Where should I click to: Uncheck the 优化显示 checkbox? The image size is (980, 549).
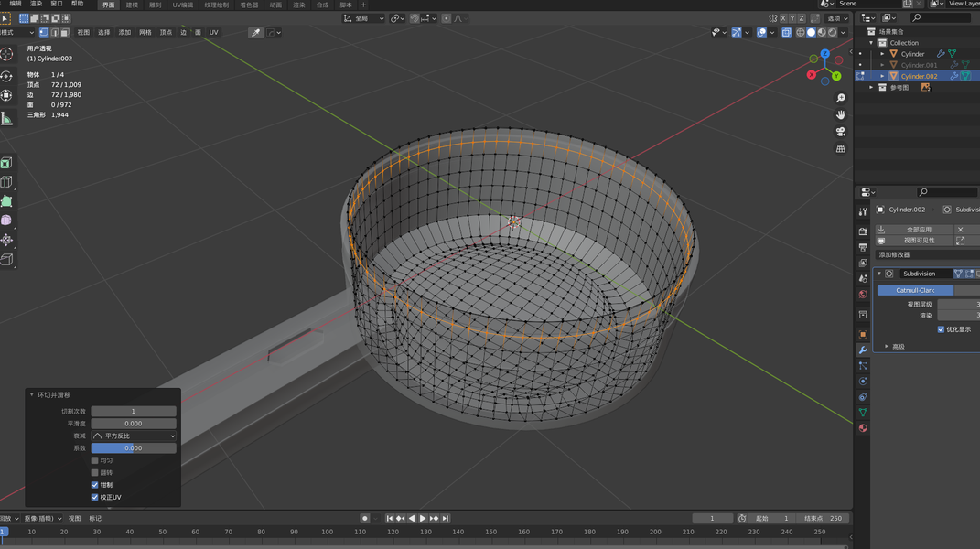click(941, 329)
